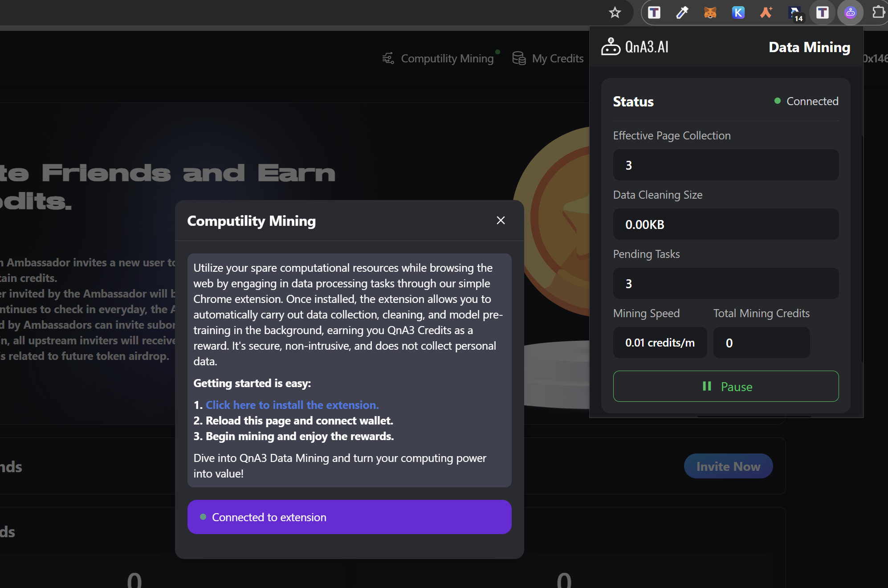Screen dimensions: 888x588
Task: Open the MetaMask fox extension
Action: pyautogui.click(x=710, y=12)
